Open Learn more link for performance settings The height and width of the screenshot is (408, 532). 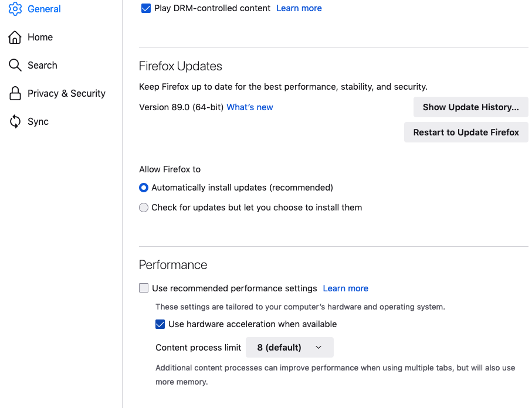click(345, 288)
